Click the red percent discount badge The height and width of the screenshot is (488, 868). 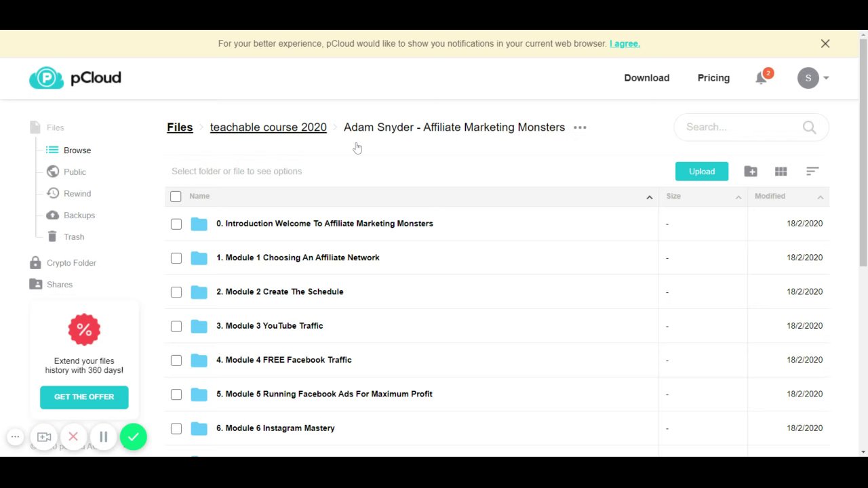(x=84, y=329)
